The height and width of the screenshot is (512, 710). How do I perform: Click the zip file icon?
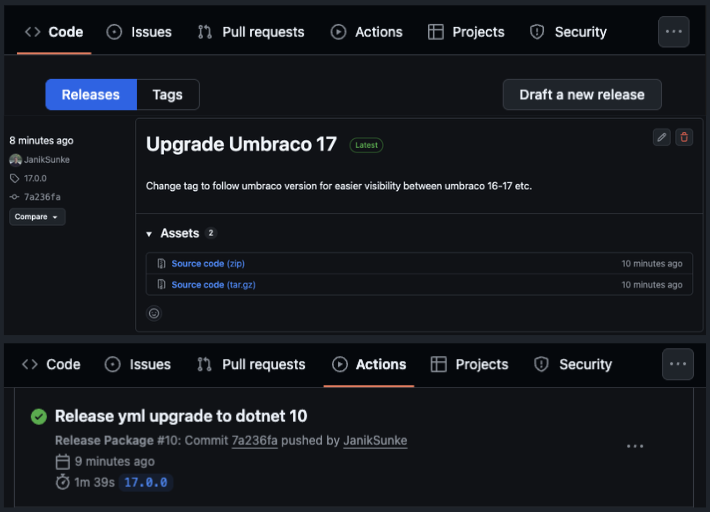[x=161, y=263]
